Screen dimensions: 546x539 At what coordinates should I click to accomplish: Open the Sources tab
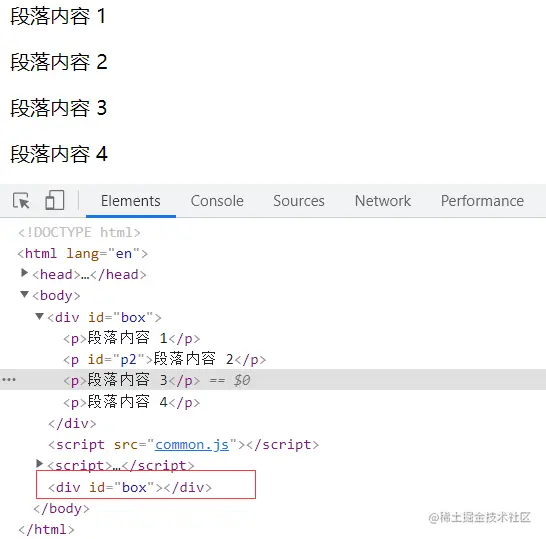[299, 201]
